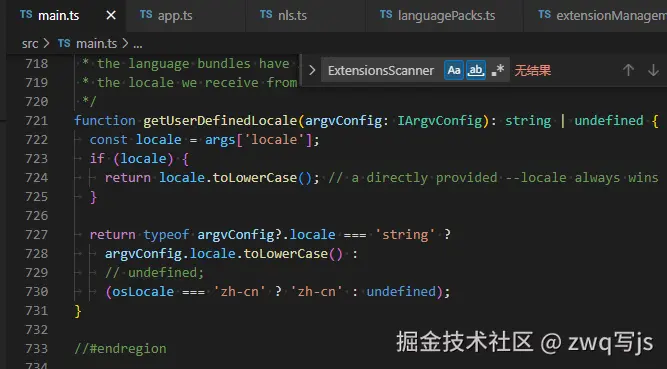Viewport: 667px width, 369px height.
Task: Switch to the main.ts tab
Action: coord(66,16)
